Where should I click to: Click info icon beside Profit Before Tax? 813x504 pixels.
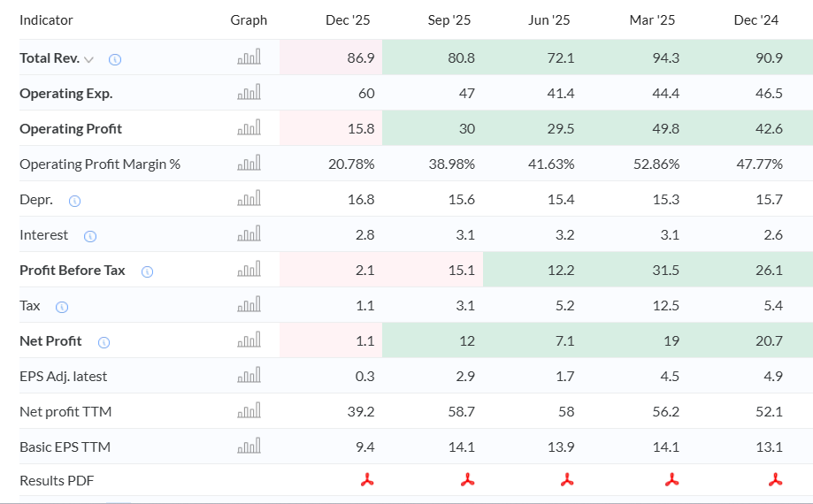(x=147, y=272)
